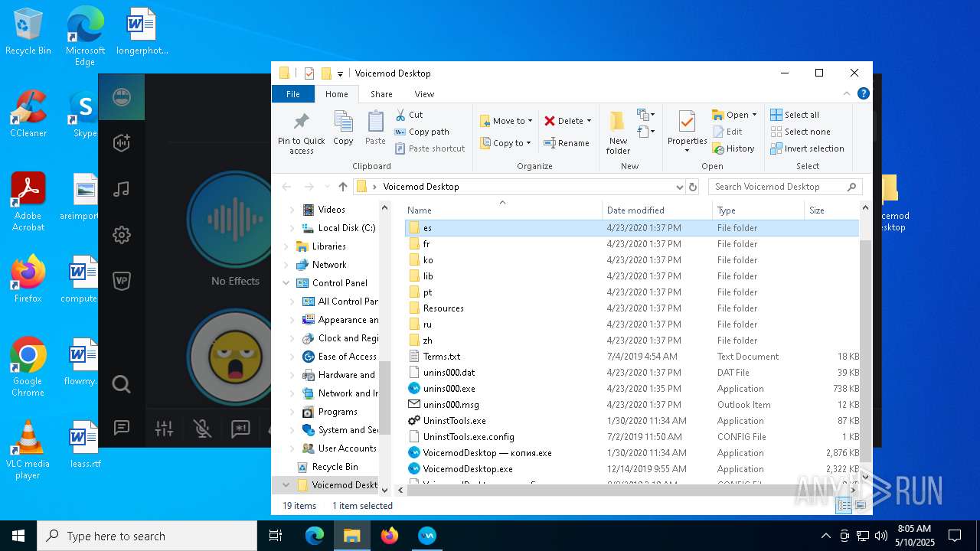The image size is (980, 551).
Task: Switch to the Home ribbon tab
Action: click(337, 94)
